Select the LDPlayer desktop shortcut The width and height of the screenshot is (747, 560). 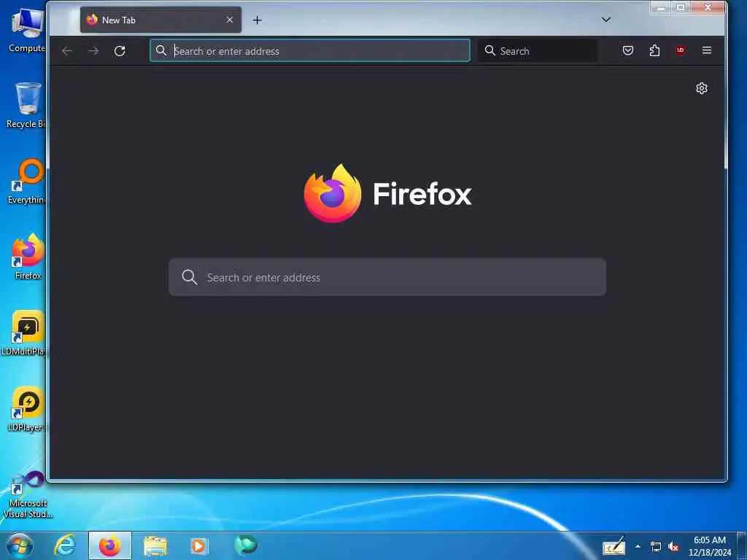coord(26,408)
